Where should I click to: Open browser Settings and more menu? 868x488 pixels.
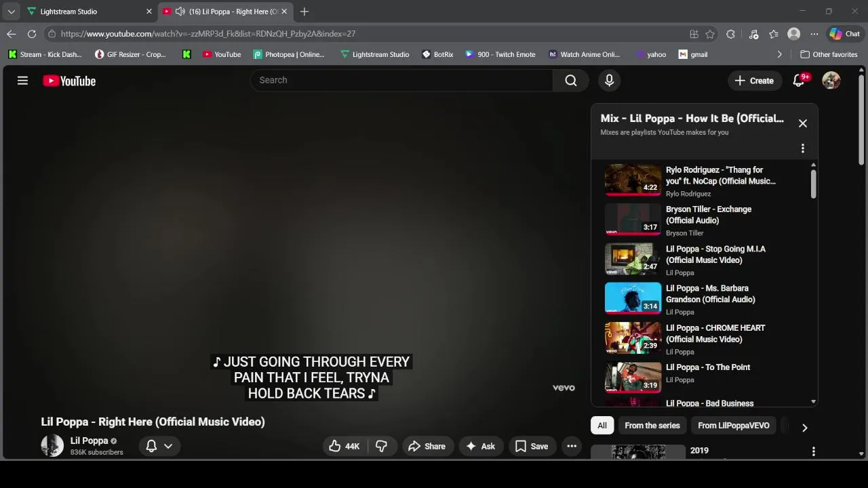point(814,34)
